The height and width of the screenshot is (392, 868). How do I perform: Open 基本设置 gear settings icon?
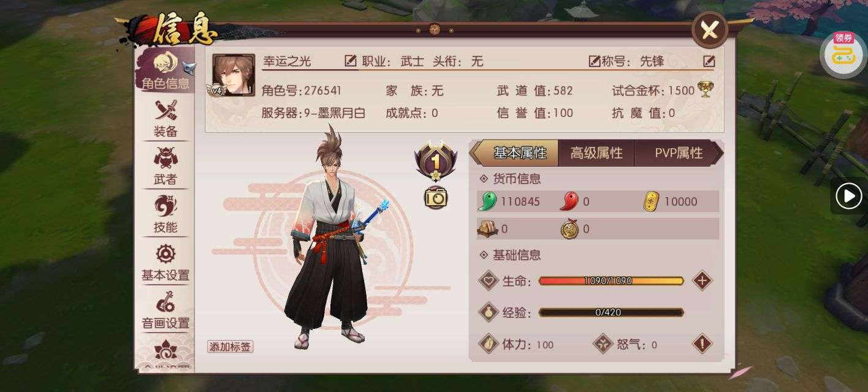pyautogui.click(x=166, y=262)
